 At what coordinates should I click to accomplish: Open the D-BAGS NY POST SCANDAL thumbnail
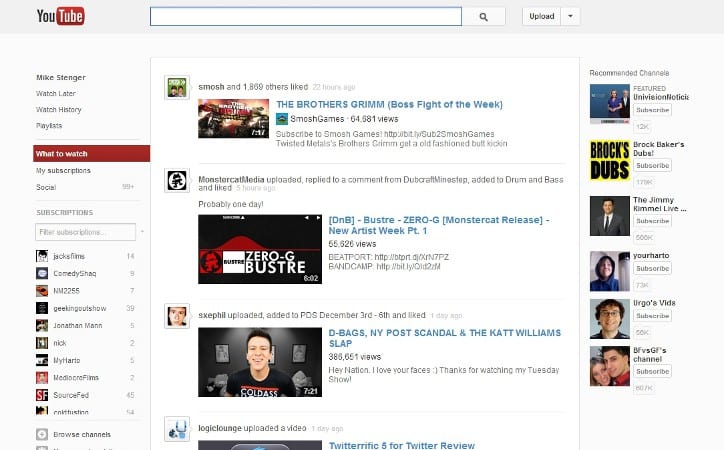tap(260, 362)
